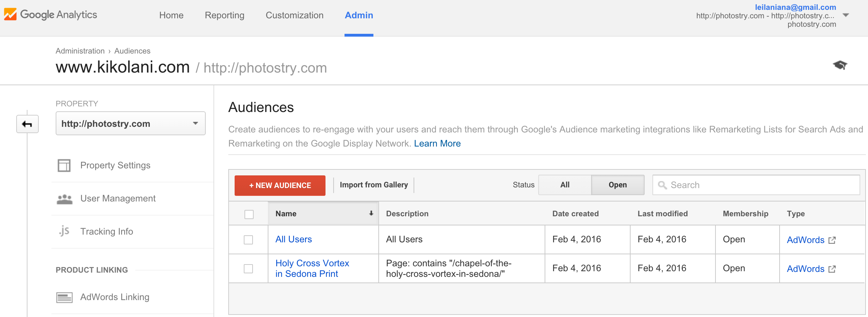Select the Holy Cross Vortex audience checkbox
The width and height of the screenshot is (868, 317).
tap(248, 268)
